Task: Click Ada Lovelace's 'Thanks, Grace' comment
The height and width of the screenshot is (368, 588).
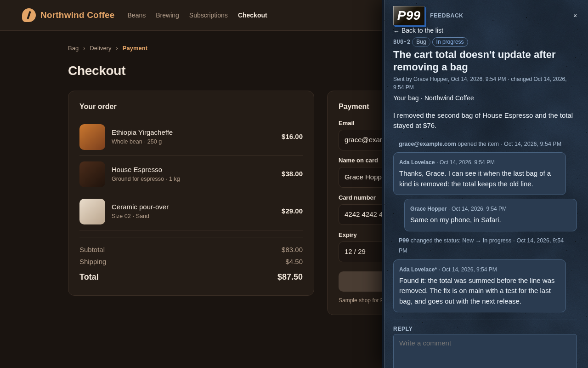Action: [480, 174]
